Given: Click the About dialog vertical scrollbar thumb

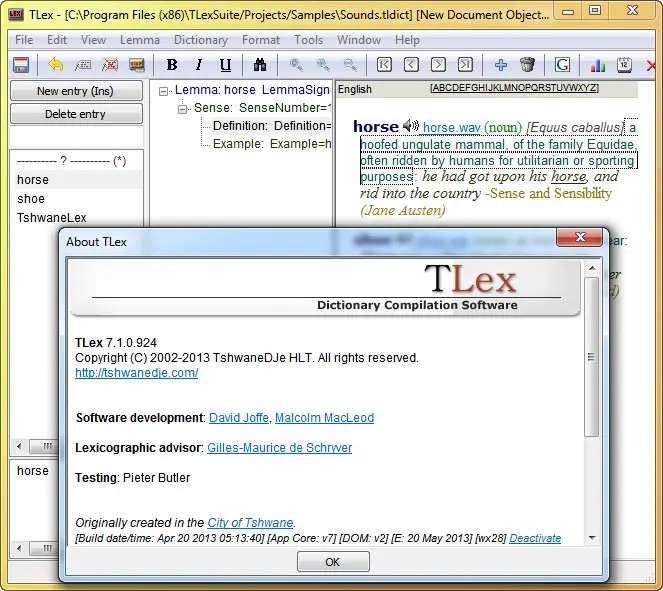Looking at the screenshot, I should (x=592, y=356).
